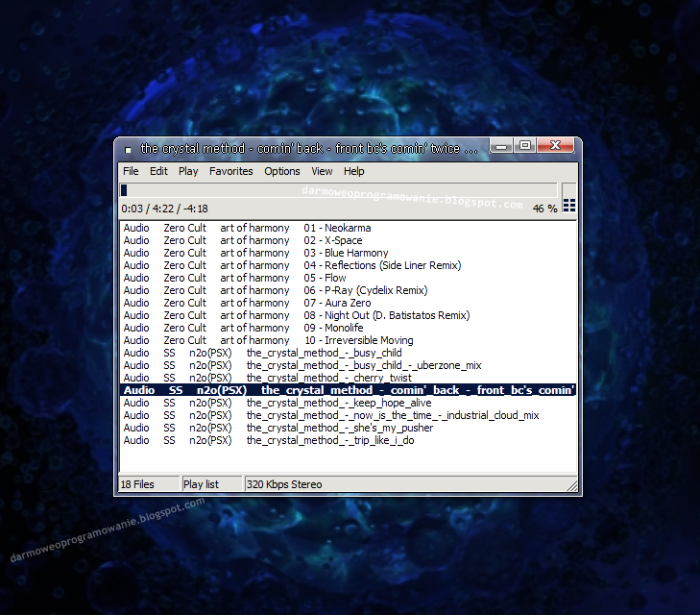The image size is (700, 615).
Task: Open the Edit menu
Action: [x=158, y=171]
